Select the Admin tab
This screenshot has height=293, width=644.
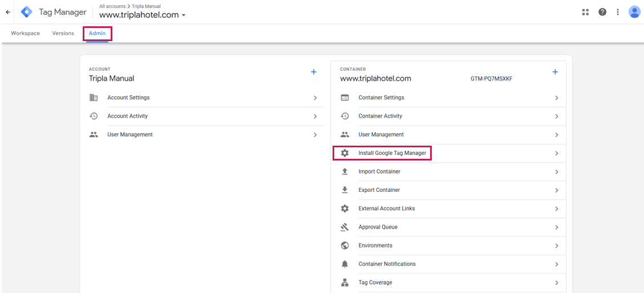point(97,33)
